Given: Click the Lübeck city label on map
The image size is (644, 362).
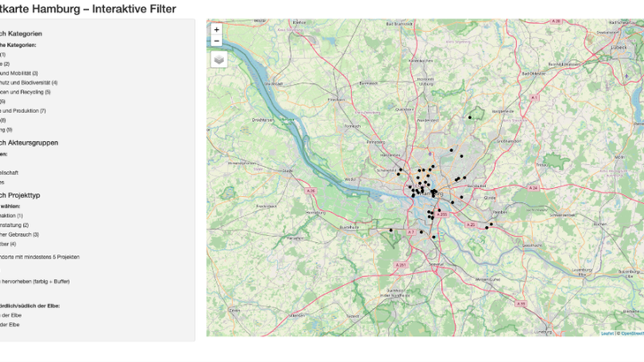Looking at the screenshot, I should 618,48.
